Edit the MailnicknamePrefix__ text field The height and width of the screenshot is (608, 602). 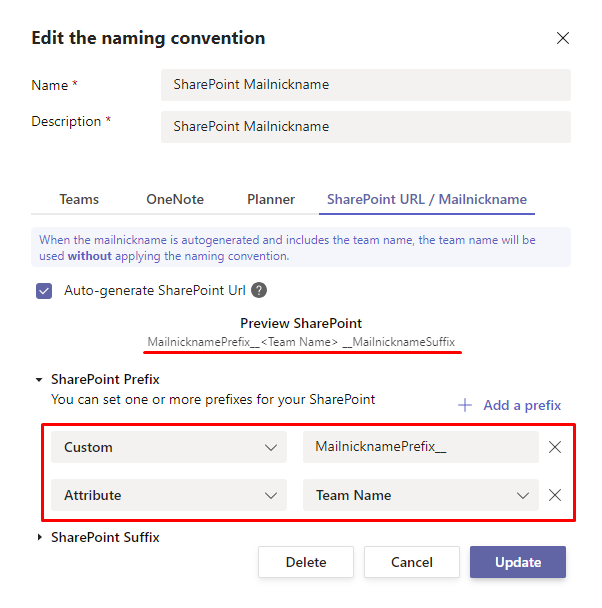[x=421, y=447]
